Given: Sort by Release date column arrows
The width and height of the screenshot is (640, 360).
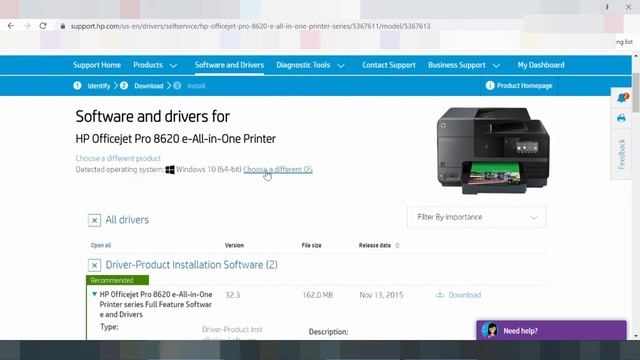Looking at the screenshot, I should tap(397, 245).
